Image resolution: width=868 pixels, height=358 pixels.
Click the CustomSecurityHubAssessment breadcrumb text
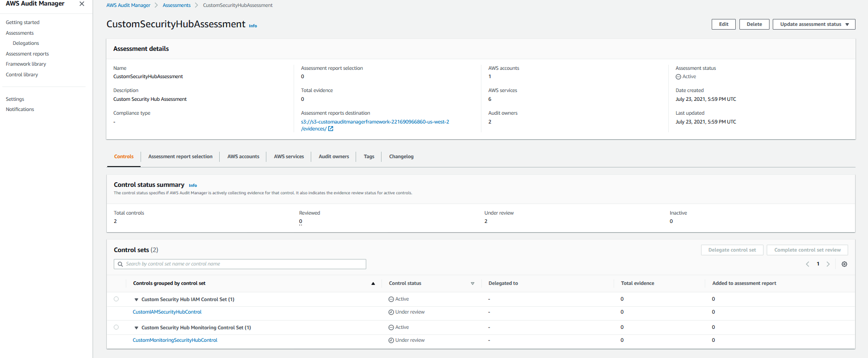238,6
